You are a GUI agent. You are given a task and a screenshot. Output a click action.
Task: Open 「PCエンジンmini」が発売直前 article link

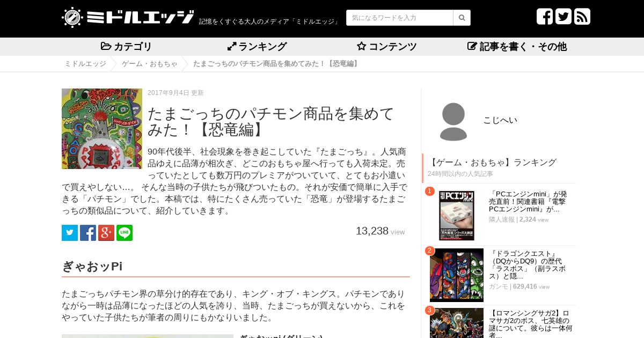tap(528, 202)
